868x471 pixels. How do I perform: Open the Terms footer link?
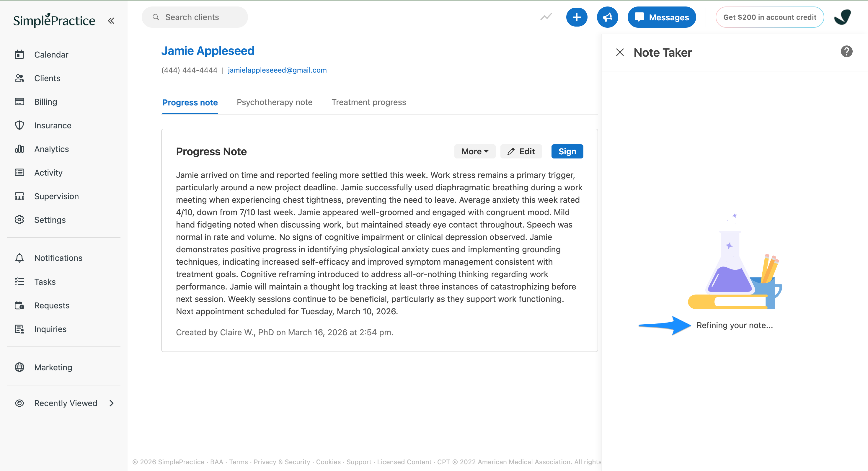click(238, 462)
